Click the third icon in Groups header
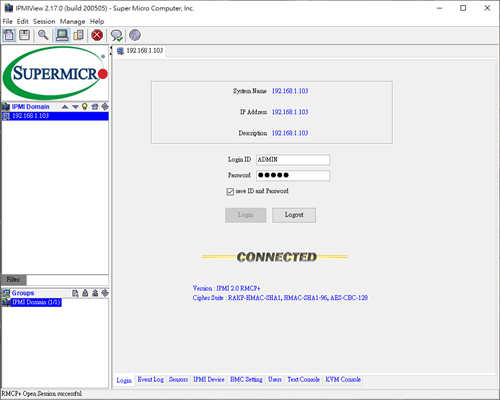Viewport: 500px width, 400px height. tap(95, 293)
